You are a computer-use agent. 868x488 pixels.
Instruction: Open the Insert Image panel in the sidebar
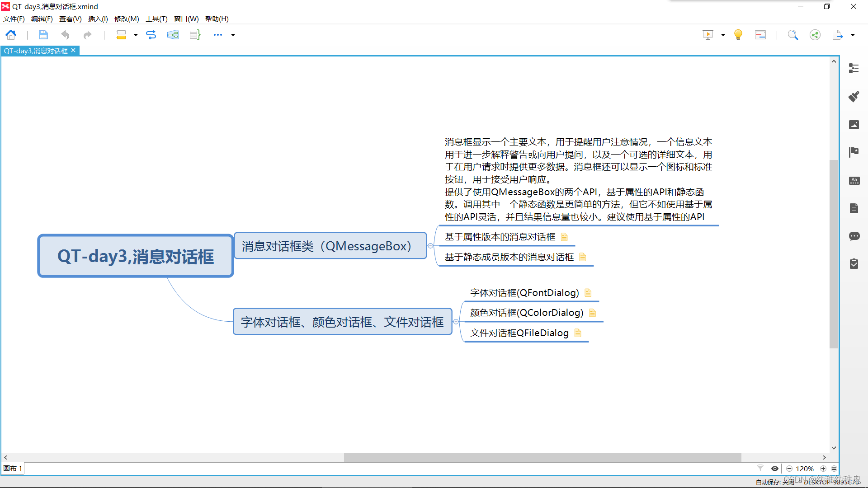(854, 125)
